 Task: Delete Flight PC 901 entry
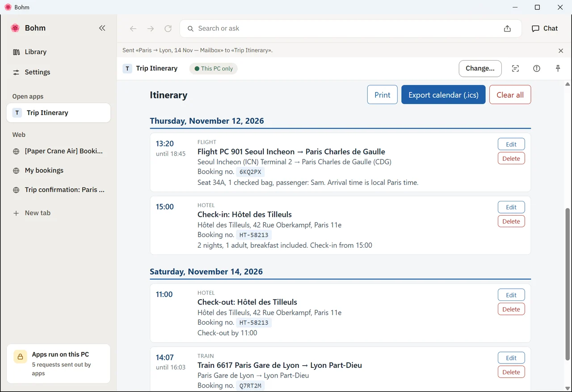point(511,158)
